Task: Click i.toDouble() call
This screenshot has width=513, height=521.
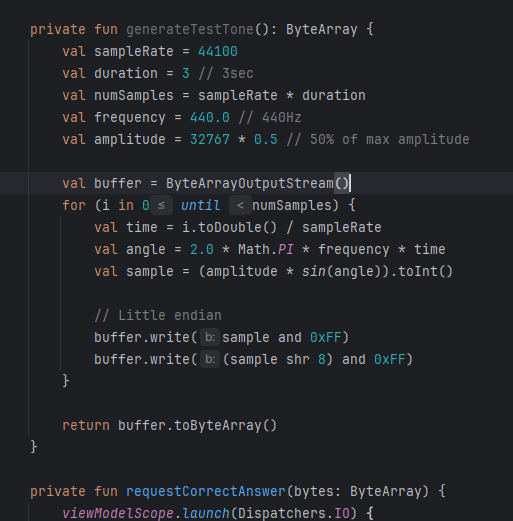Action: pos(229,228)
